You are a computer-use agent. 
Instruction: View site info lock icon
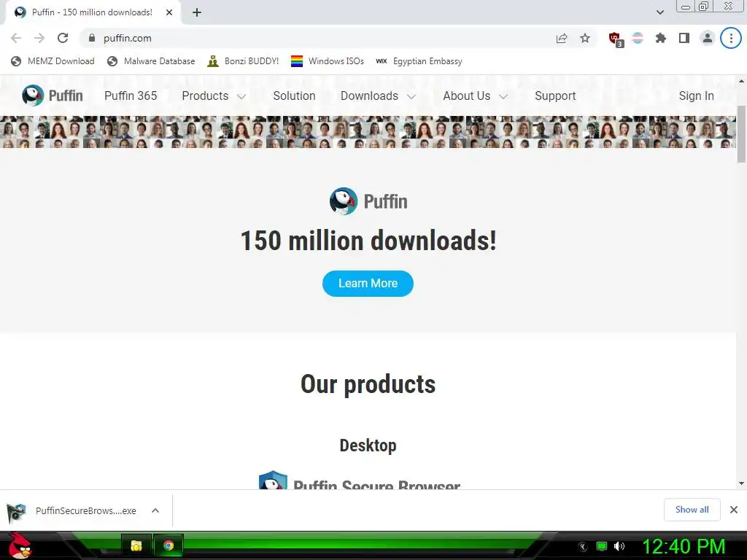(x=92, y=38)
